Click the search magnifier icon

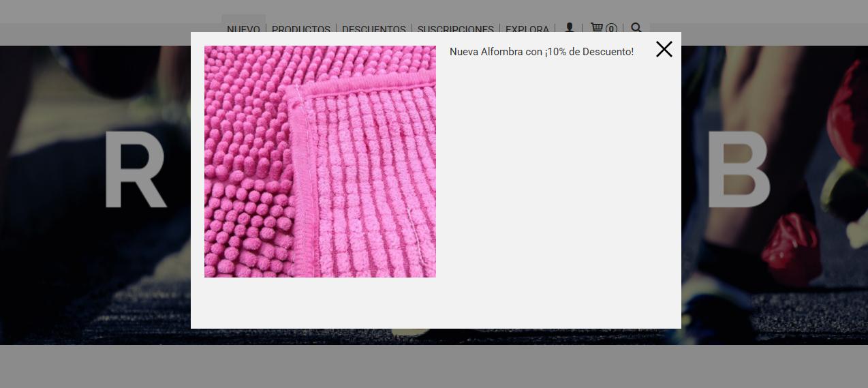coord(636,28)
